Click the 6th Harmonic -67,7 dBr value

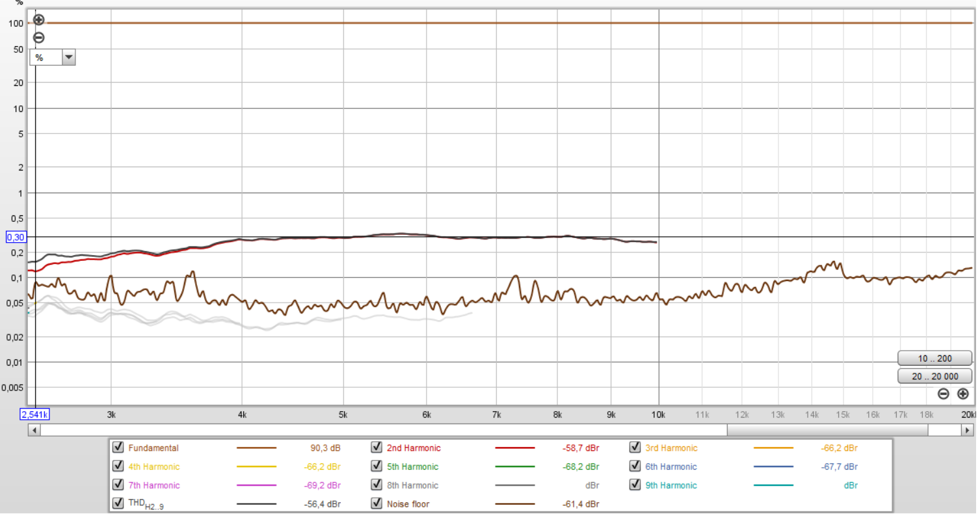pos(839,467)
